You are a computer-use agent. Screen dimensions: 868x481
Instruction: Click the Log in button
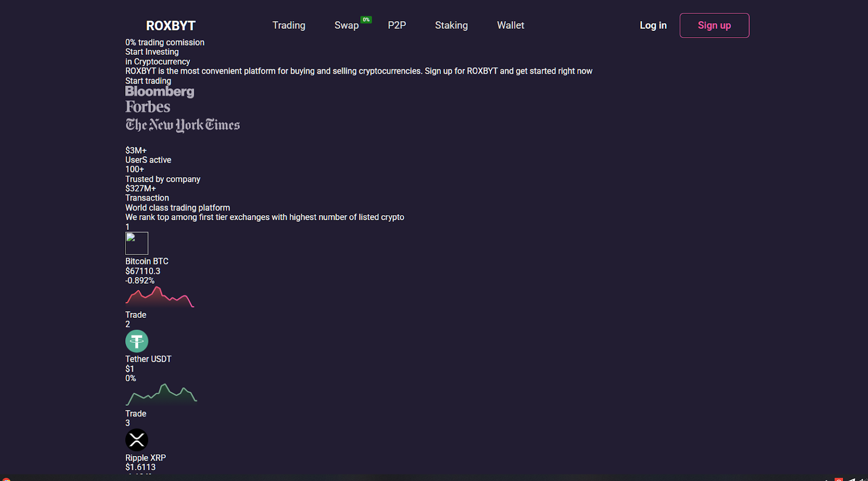pos(653,25)
